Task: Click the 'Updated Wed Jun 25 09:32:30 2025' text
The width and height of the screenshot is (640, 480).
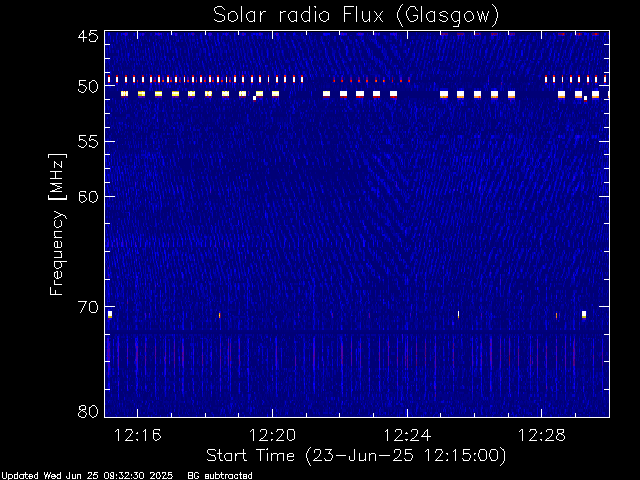Action: [87, 476]
